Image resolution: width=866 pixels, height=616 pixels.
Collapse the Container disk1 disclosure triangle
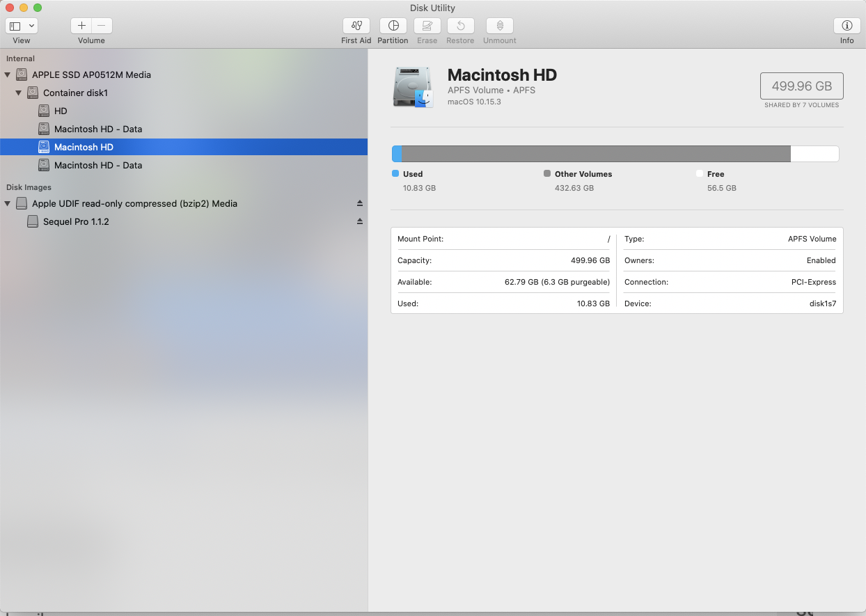(19, 93)
